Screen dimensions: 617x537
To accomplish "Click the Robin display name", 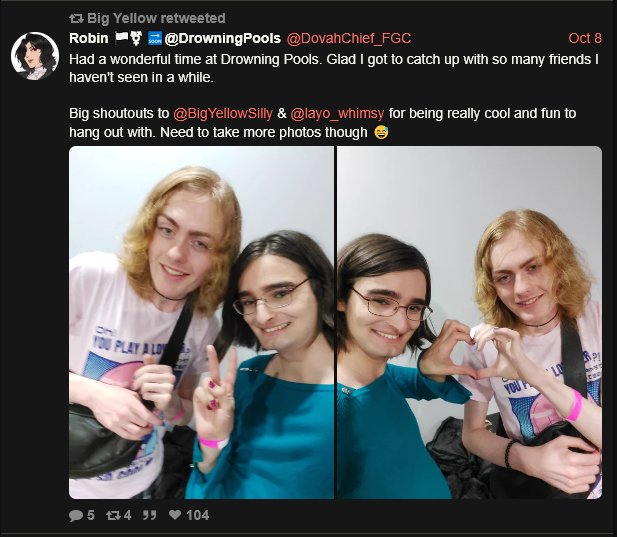I will (x=89, y=38).
